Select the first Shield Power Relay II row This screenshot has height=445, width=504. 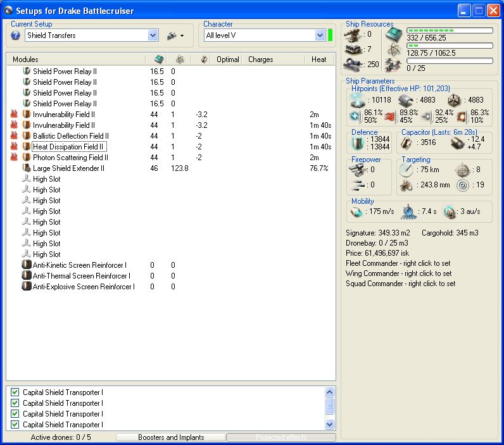click(x=171, y=72)
